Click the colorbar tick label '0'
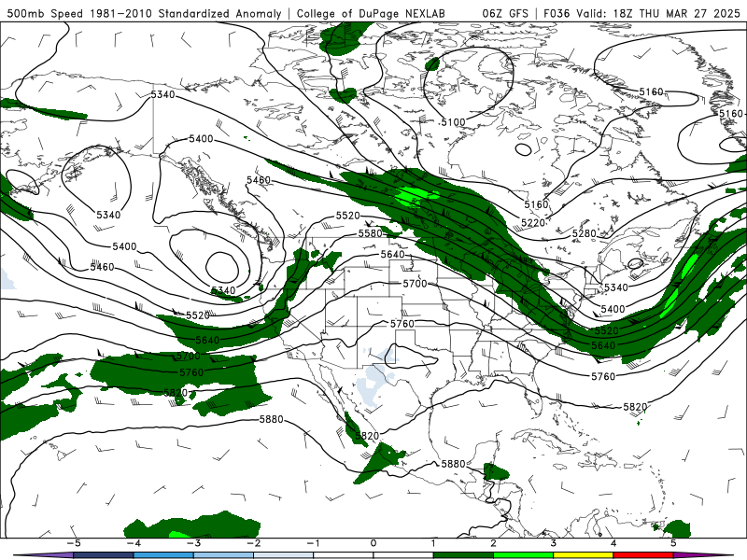 (373, 543)
